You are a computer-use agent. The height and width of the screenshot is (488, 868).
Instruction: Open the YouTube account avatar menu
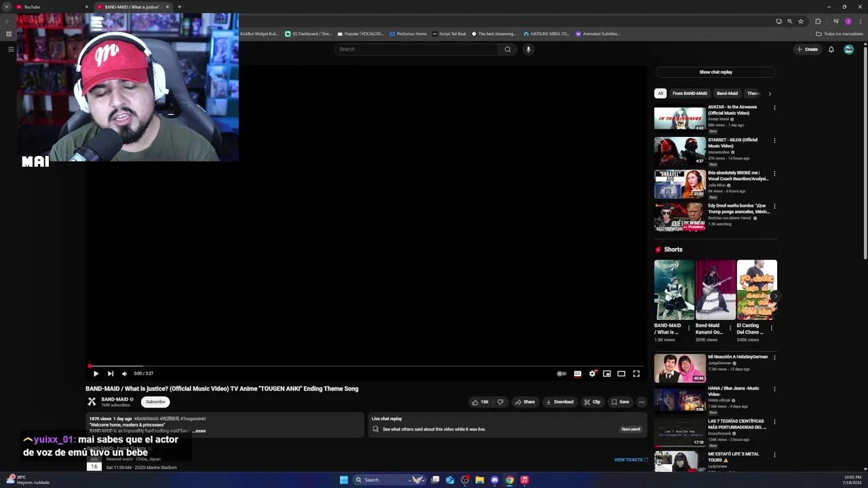[x=848, y=49]
